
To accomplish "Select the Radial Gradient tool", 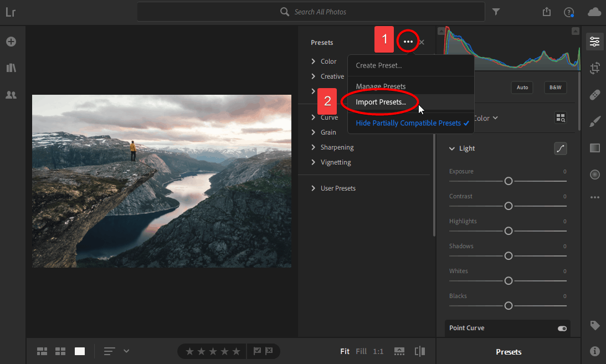I will (595, 175).
